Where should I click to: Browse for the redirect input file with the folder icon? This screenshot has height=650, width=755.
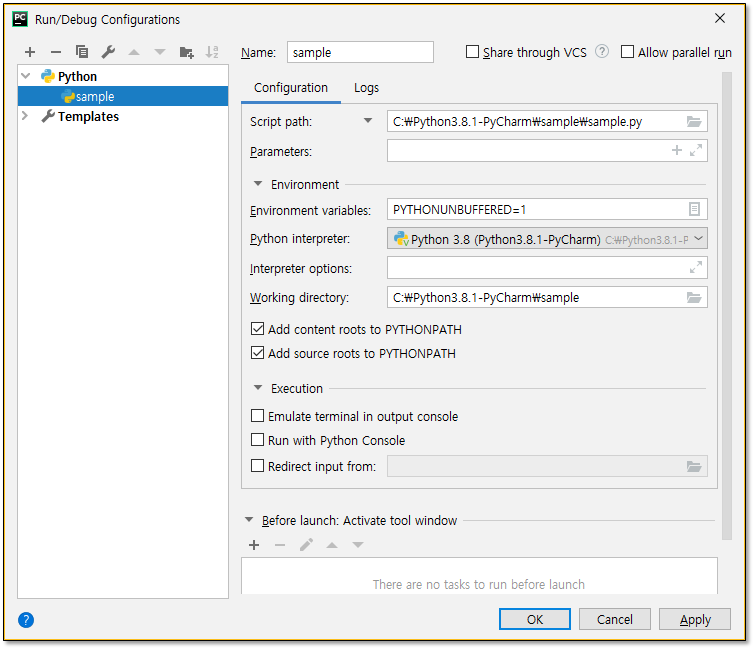pos(694,466)
